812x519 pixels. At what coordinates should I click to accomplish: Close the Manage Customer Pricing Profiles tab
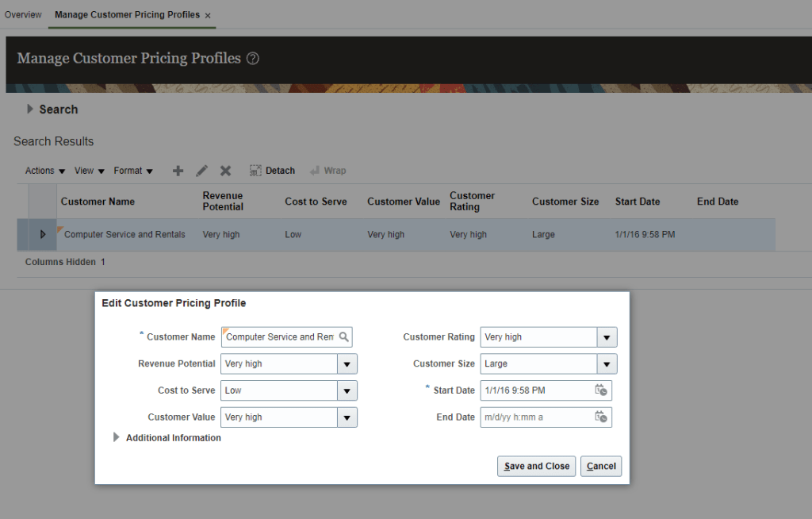[x=208, y=16]
